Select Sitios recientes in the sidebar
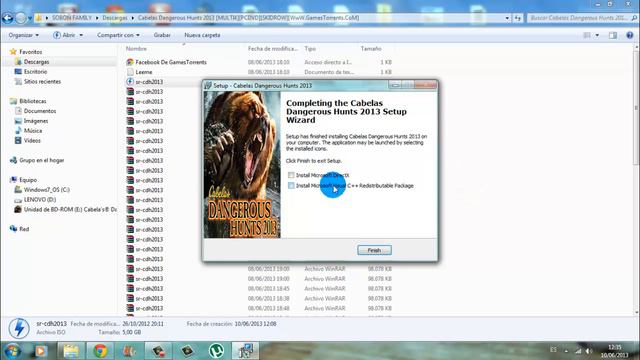Image resolution: width=640 pixels, height=360 pixels. point(42,82)
